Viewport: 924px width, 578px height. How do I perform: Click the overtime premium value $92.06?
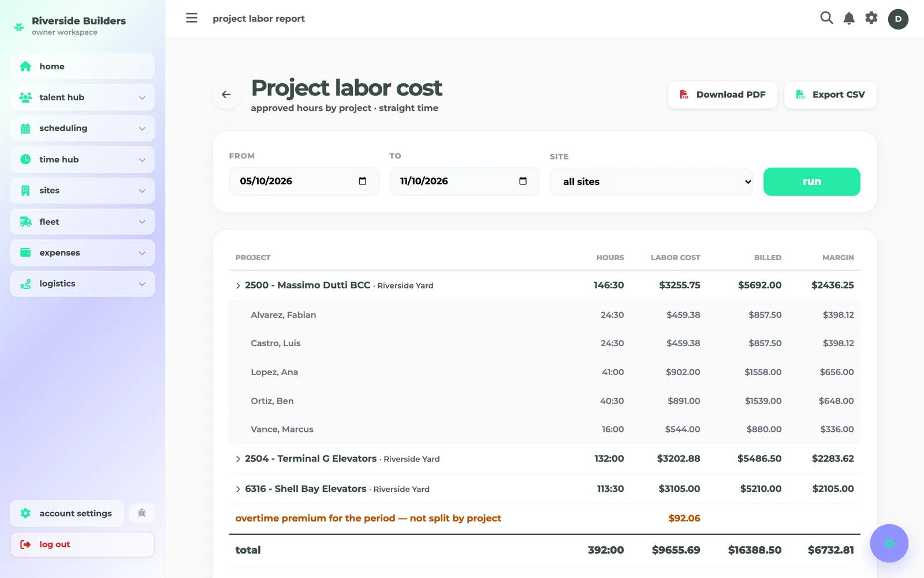coord(684,518)
